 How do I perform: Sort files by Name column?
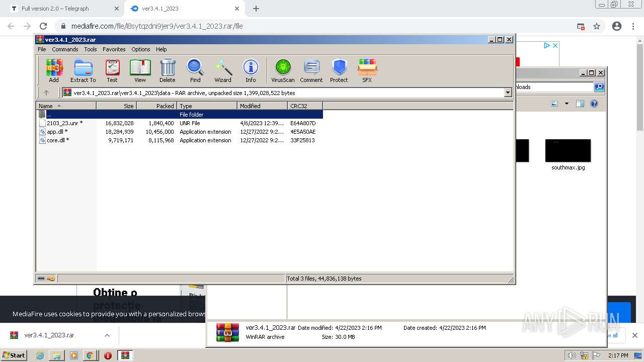(x=66, y=106)
